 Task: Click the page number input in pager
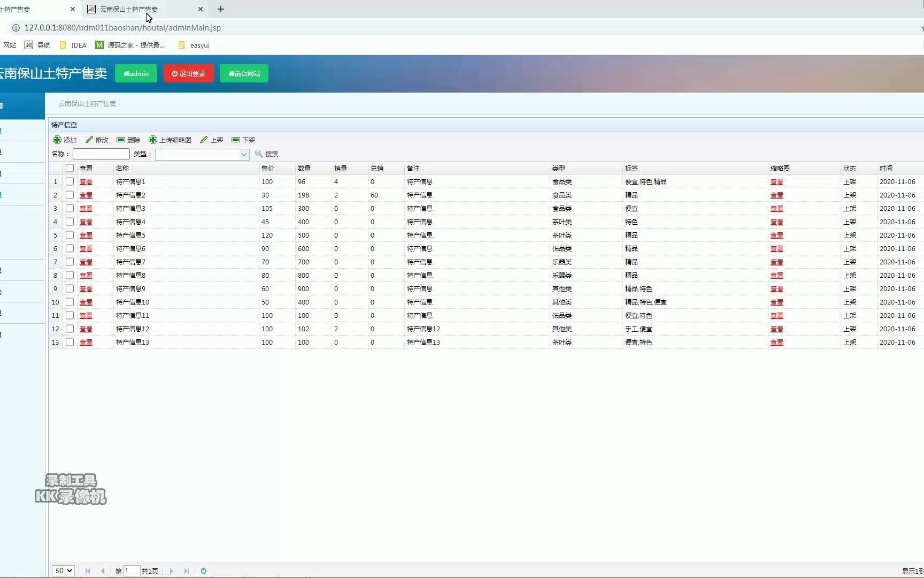132,571
